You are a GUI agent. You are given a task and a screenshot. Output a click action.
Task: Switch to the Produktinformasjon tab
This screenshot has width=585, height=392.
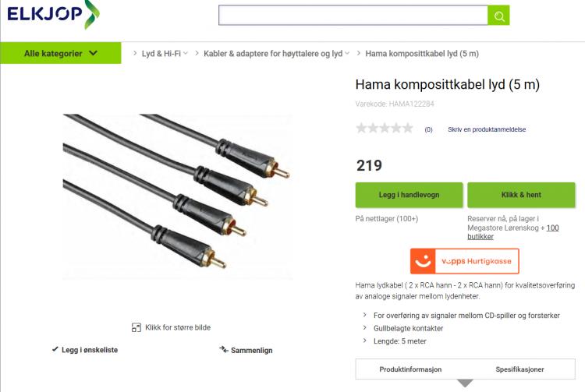[410, 369]
